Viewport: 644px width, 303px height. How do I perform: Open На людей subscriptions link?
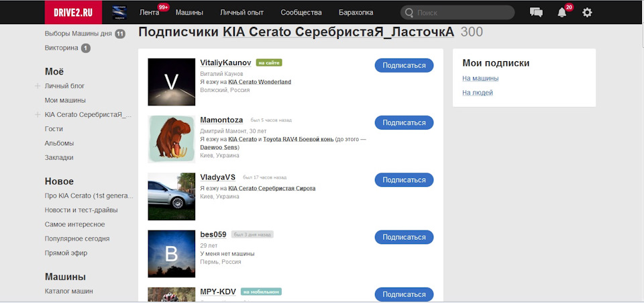(x=478, y=93)
